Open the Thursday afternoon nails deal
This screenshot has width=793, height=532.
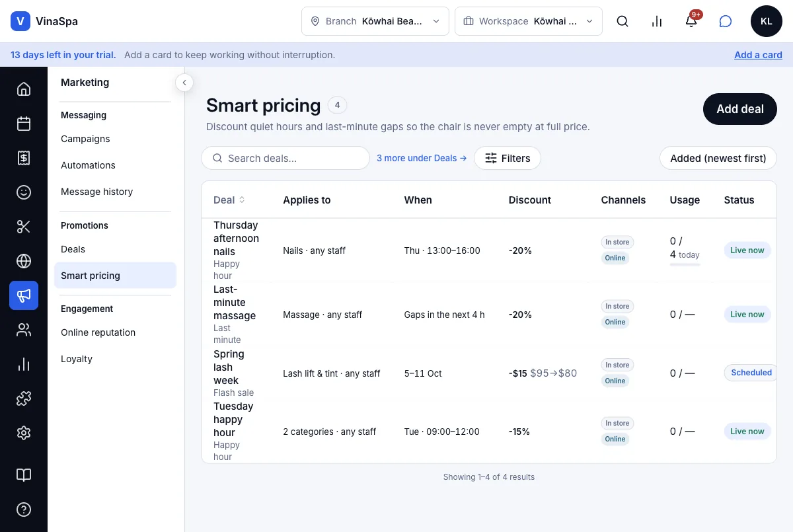tap(237, 239)
